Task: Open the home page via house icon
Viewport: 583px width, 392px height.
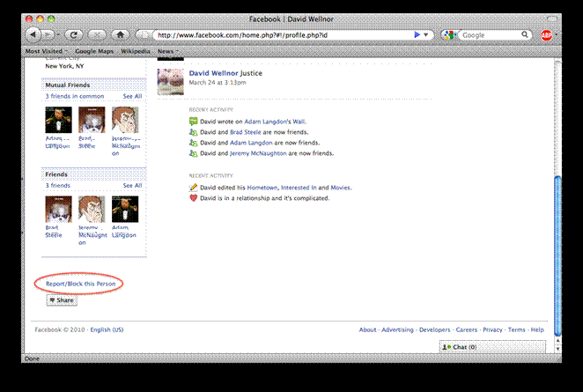Action: point(120,35)
